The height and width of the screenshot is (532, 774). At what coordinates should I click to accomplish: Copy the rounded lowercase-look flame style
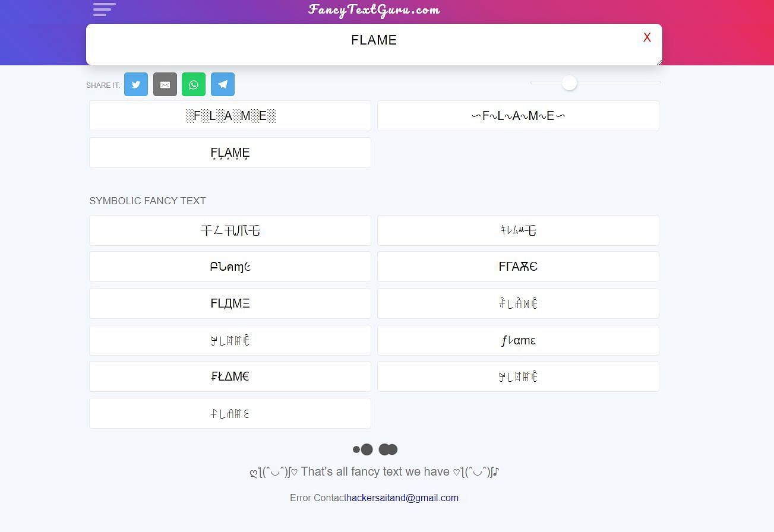pyautogui.click(x=230, y=267)
